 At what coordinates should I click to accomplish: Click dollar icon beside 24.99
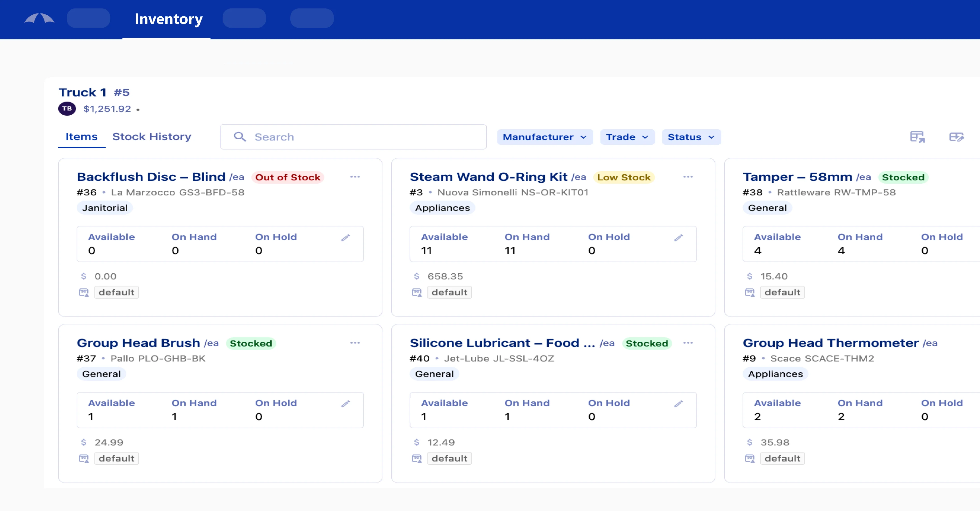tap(84, 442)
